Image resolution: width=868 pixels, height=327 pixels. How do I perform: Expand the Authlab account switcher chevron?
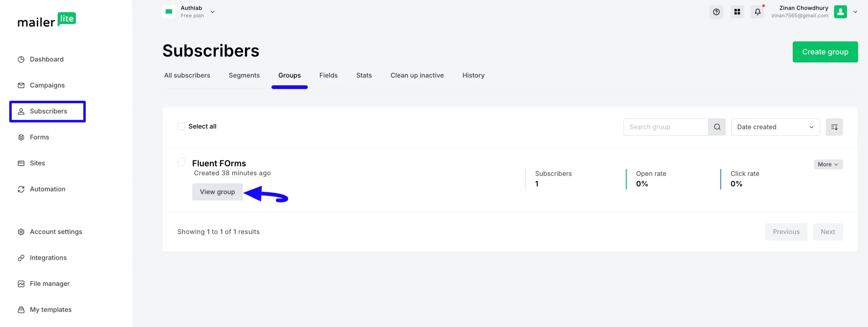click(213, 12)
